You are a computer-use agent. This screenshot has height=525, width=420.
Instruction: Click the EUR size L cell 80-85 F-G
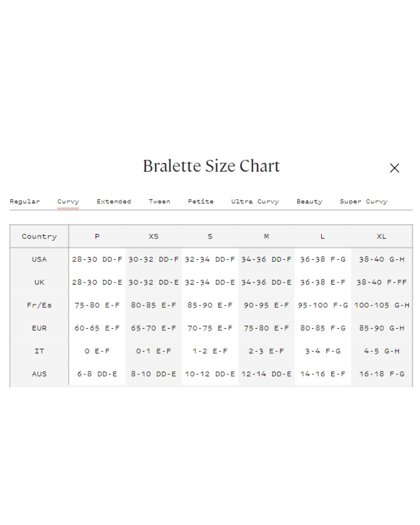point(323,328)
